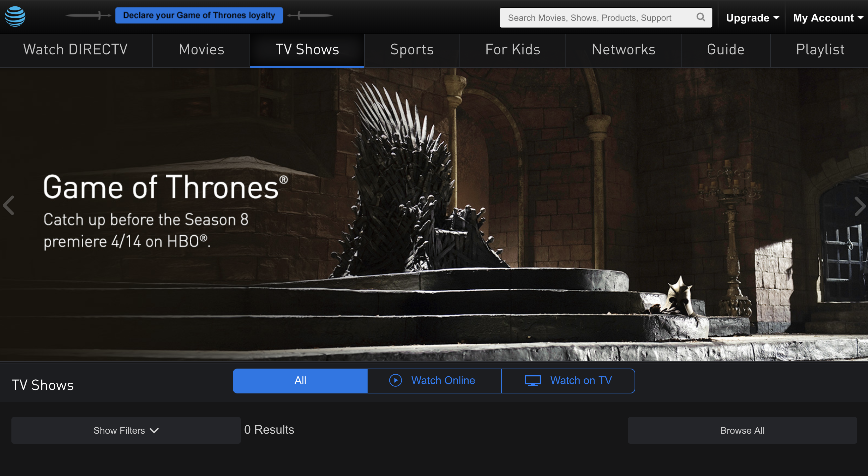
Task: Open the My Account dropdown
Action: [828, 17]
